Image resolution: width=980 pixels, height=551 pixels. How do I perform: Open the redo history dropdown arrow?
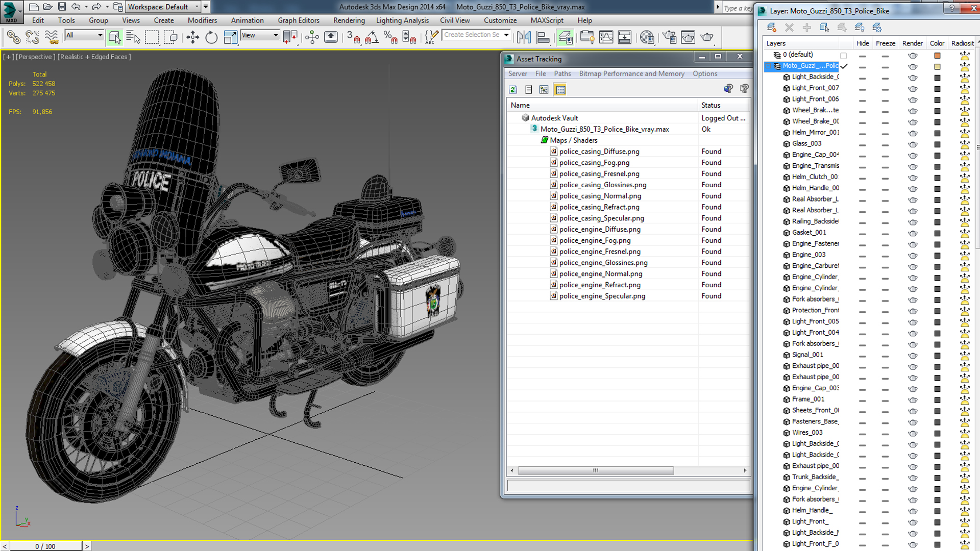[107, 7]
